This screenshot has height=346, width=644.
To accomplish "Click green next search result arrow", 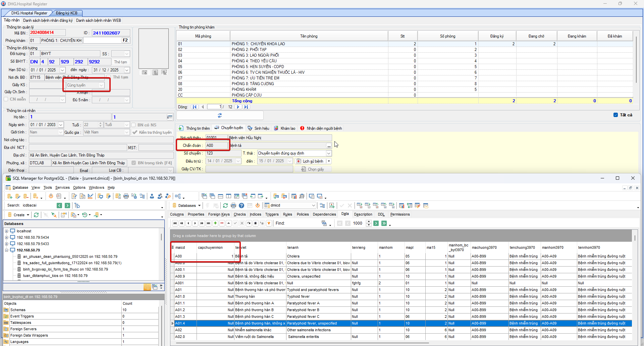I will tap(67, 206).
